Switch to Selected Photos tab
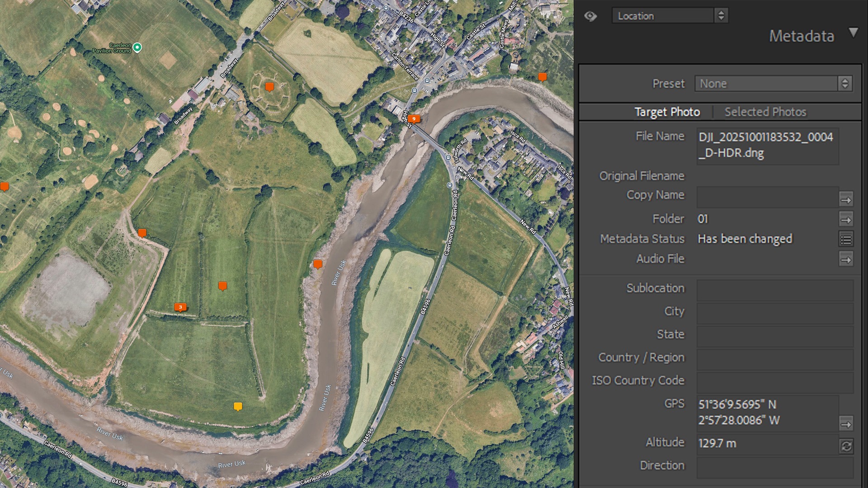This screenshot has width=868, height=488. click(x=765, y=112)
